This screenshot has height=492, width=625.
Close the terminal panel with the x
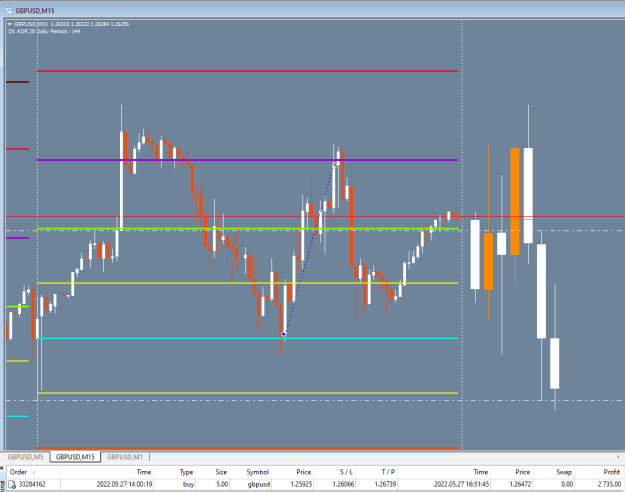[2, 468]
